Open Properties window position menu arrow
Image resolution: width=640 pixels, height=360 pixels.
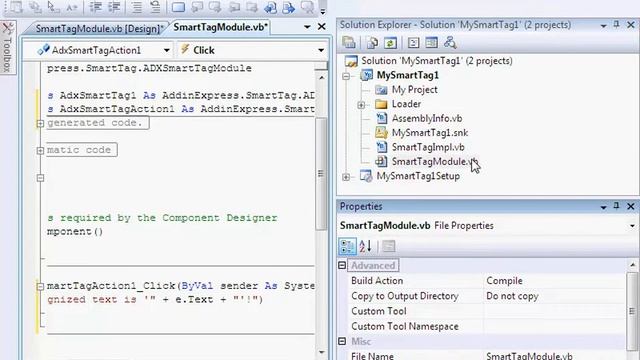(x=603, y=207)
